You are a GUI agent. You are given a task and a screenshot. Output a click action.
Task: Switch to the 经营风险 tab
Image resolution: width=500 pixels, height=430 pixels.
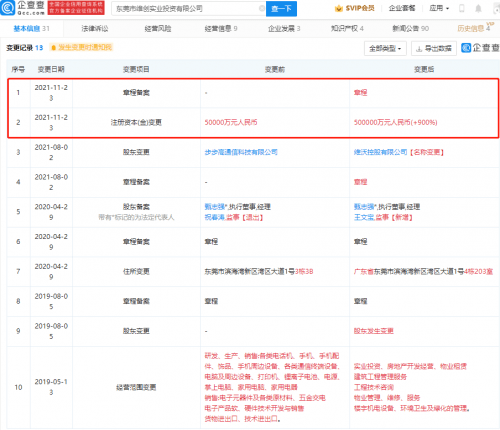tap(158, 29)
